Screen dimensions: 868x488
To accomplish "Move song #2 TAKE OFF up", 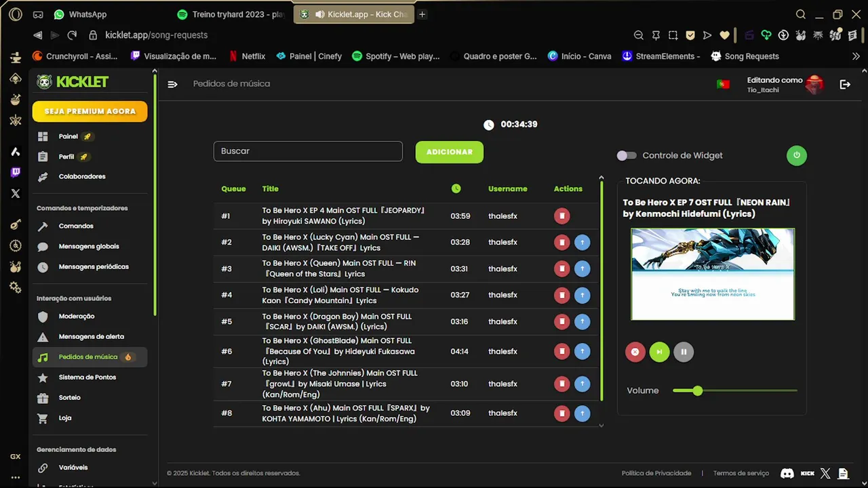I will [x=582, y=243].
